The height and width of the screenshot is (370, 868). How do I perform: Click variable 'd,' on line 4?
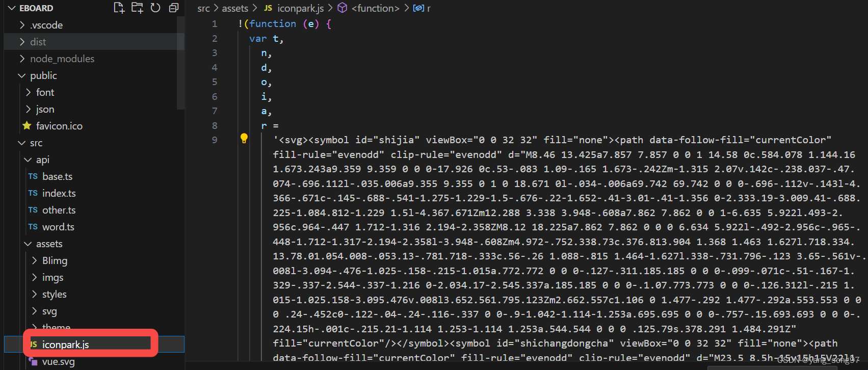(x=267, y=68)
